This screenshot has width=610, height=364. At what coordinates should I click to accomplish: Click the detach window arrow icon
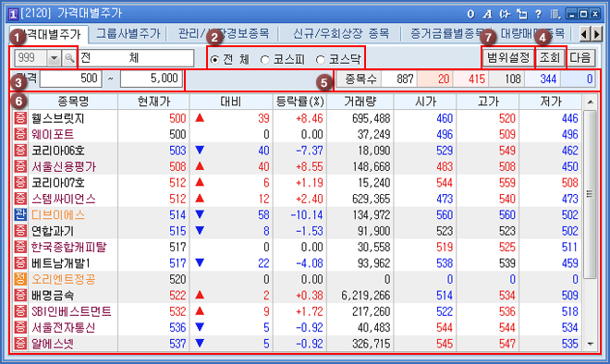coord(521,15)
